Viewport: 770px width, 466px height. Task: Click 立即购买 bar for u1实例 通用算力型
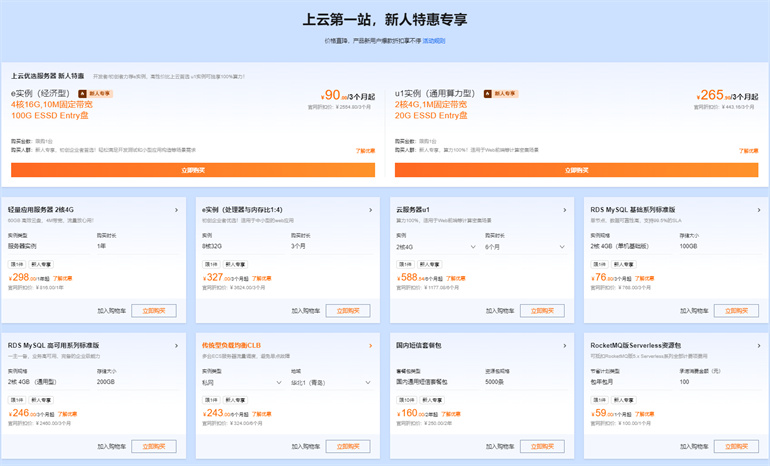(577, 170)
